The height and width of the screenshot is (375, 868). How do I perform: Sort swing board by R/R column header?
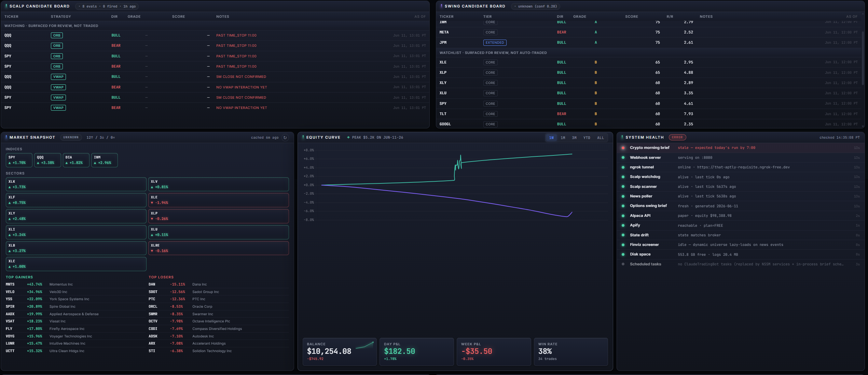pos(670,16)
